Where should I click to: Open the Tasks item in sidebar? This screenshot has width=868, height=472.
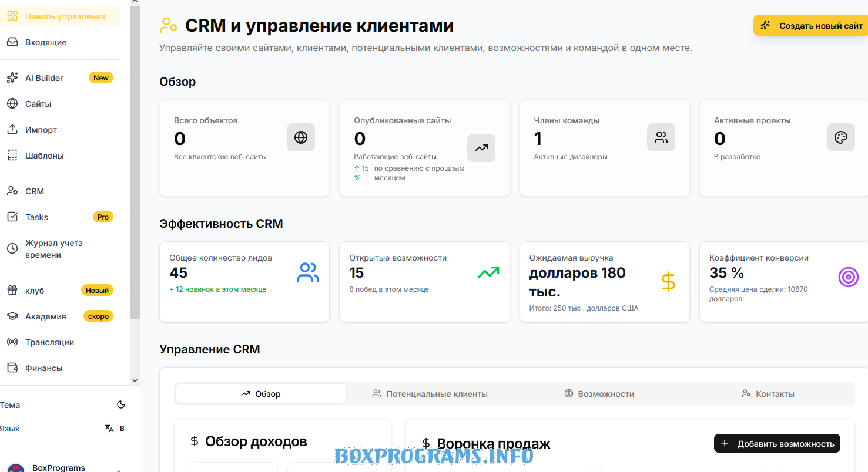pos(36,217)
